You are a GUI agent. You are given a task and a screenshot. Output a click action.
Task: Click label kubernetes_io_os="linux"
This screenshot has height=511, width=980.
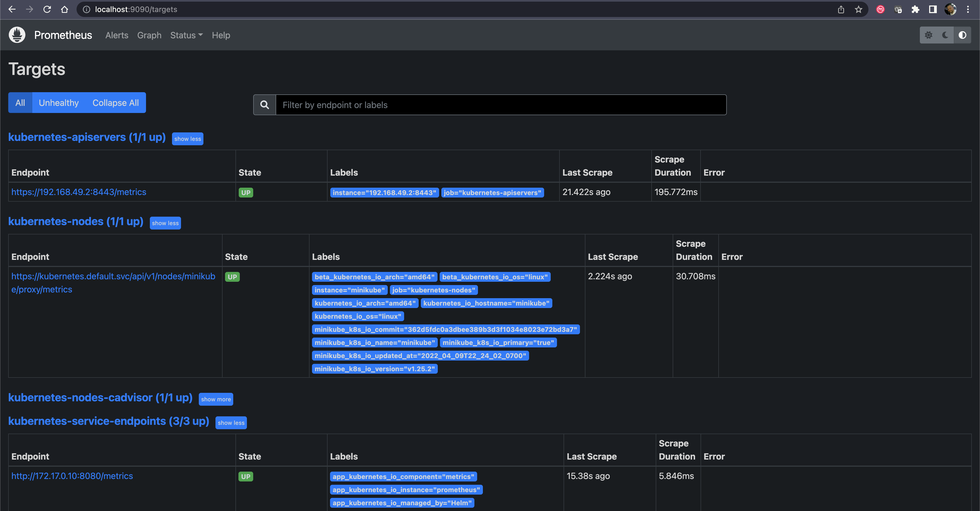(358, 316)
